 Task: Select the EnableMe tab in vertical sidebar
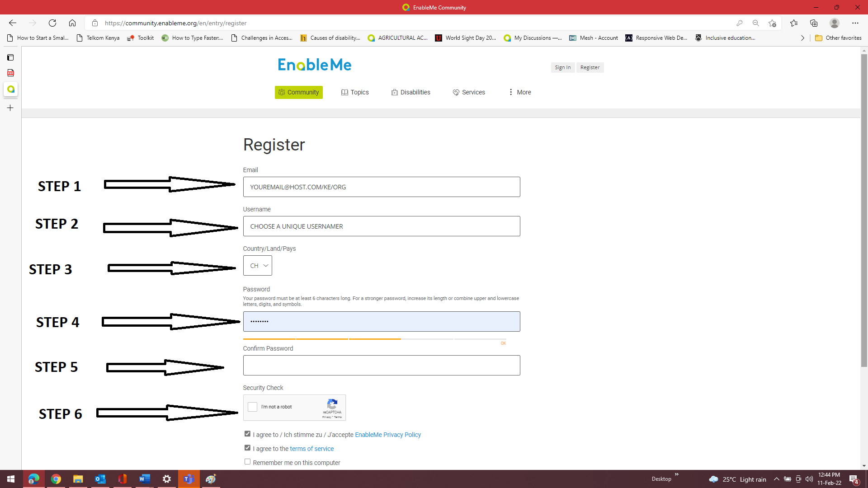coord(10,89)
